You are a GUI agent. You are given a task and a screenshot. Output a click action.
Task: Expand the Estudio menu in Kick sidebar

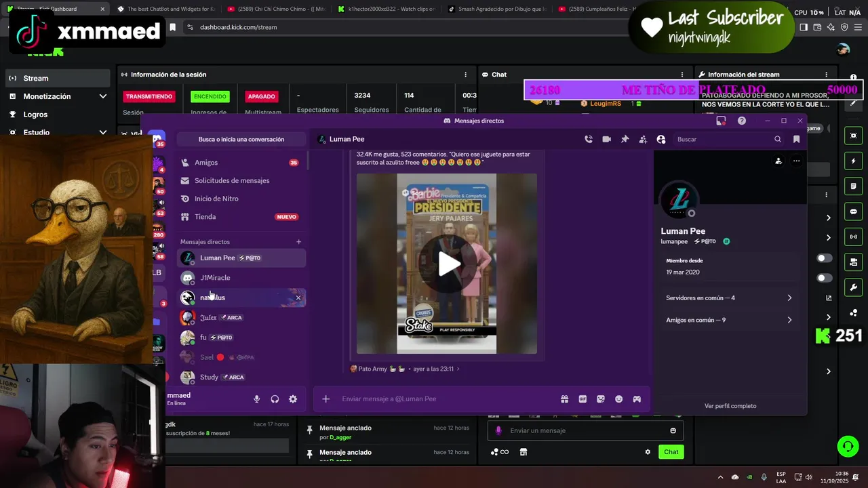(102, 133)
